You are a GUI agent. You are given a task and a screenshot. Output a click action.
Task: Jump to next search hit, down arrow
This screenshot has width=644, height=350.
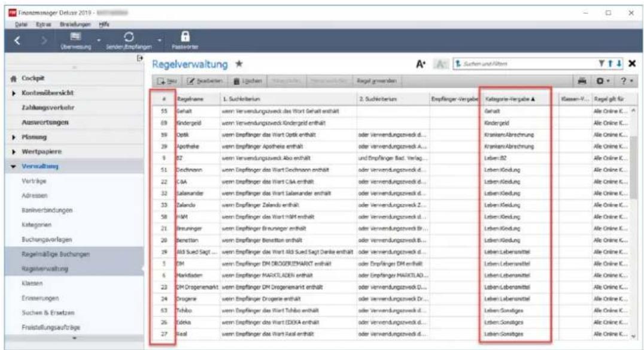(619, 64)
